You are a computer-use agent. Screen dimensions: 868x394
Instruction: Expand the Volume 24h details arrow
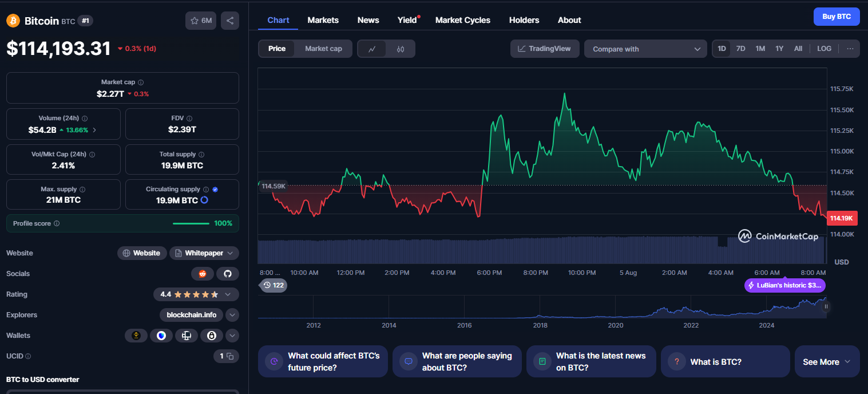coord(94,130)
